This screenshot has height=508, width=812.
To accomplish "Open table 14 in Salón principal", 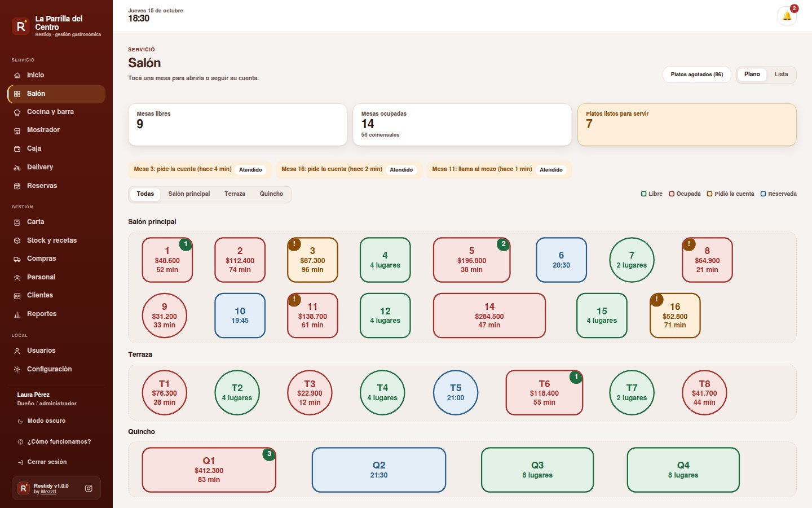I will point(489,316).
